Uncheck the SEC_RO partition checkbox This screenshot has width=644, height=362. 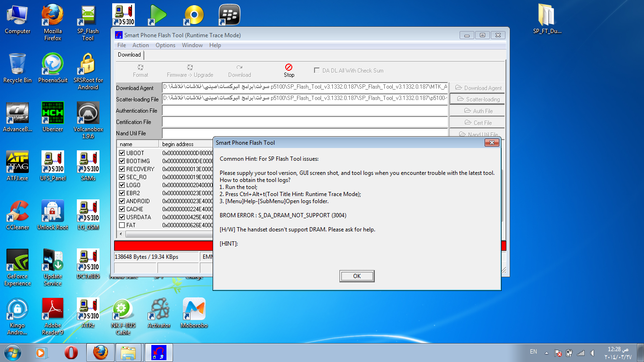tap(122, 177)
